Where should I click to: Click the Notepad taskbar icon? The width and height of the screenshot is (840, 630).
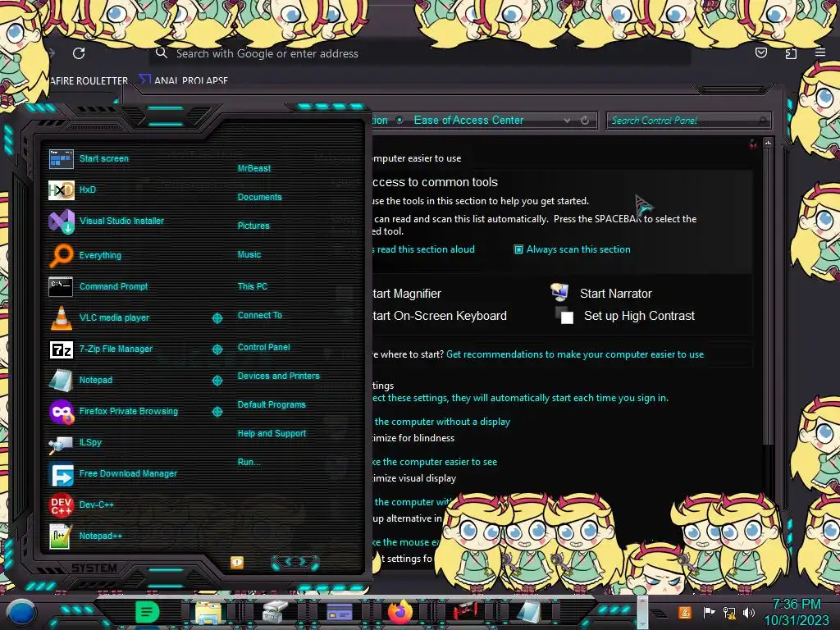(x=529, y=612)
